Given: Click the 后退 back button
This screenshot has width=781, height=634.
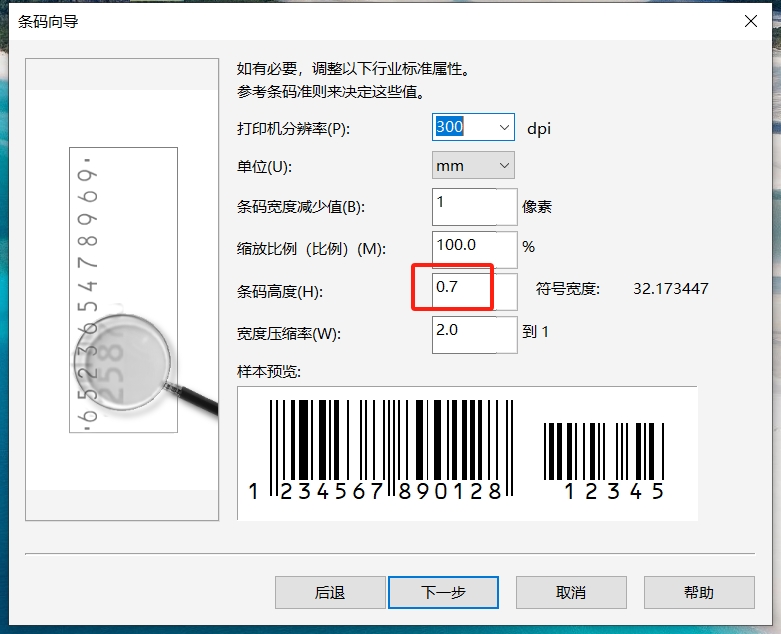Looking at the screenshot, I should (330, 593).
